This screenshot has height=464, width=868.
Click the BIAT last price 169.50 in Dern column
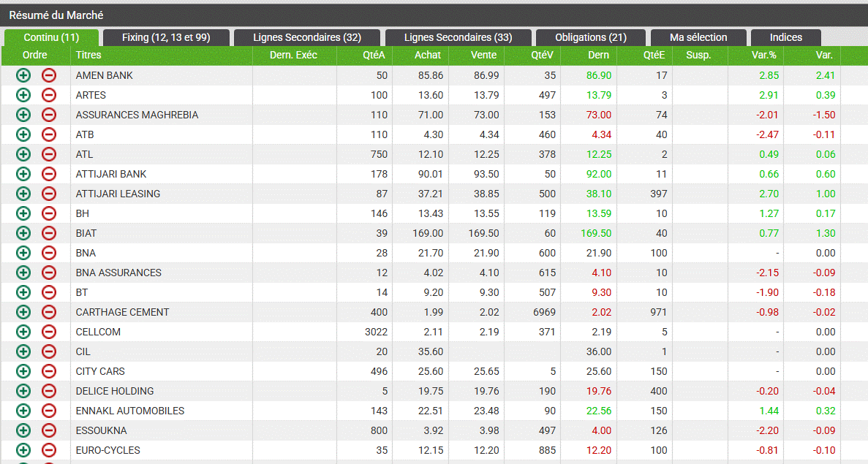(x=596, y=233)
